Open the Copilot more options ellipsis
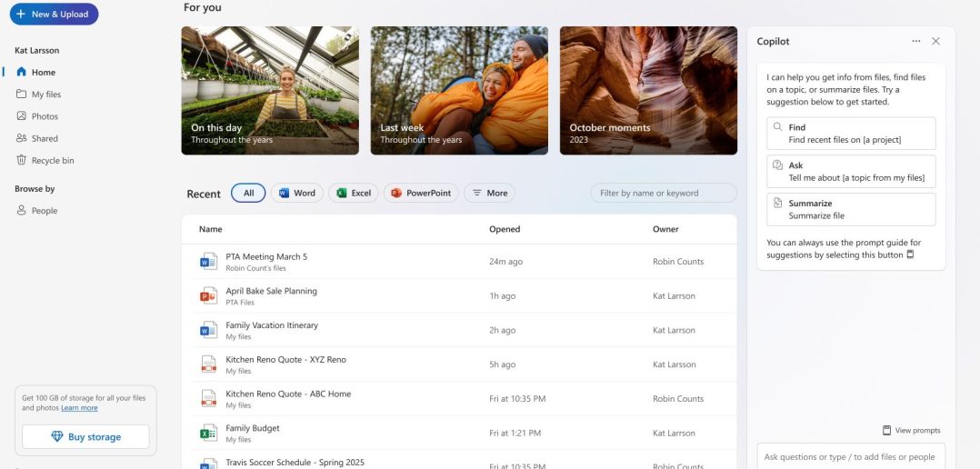980x469 pixels. click(915, 41)
